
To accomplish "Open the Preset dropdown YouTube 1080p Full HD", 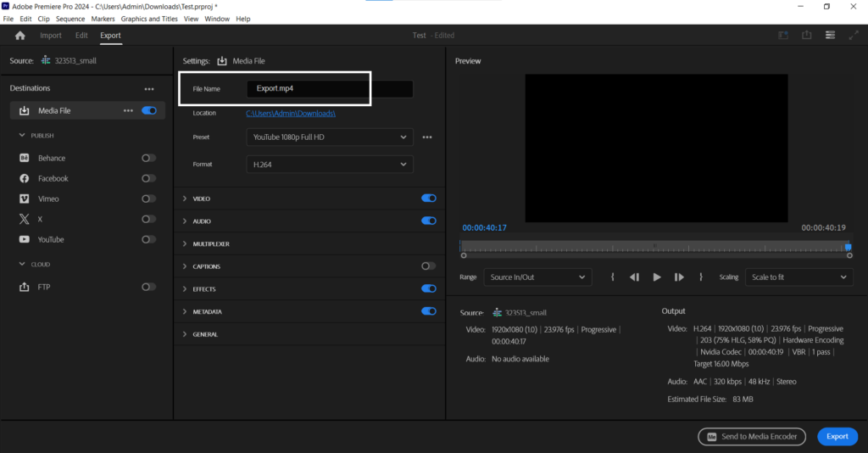I will pos(330,137).
